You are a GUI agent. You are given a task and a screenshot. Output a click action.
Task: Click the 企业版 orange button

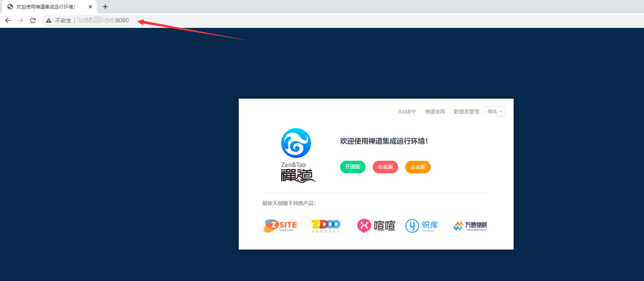[x=418, y=167]
